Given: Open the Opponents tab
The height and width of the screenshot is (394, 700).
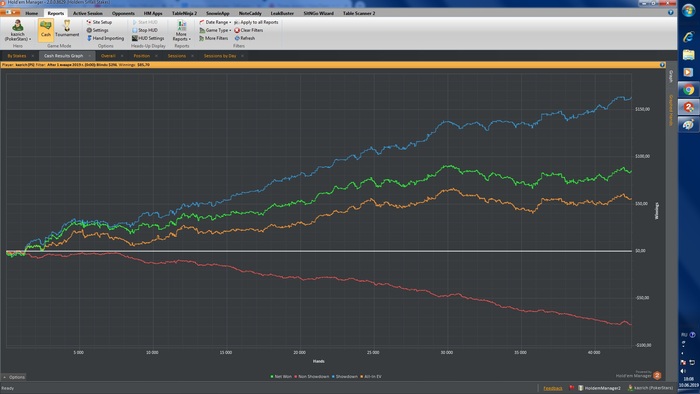Looking at the screenshot, I should click(x=123, y=13).
